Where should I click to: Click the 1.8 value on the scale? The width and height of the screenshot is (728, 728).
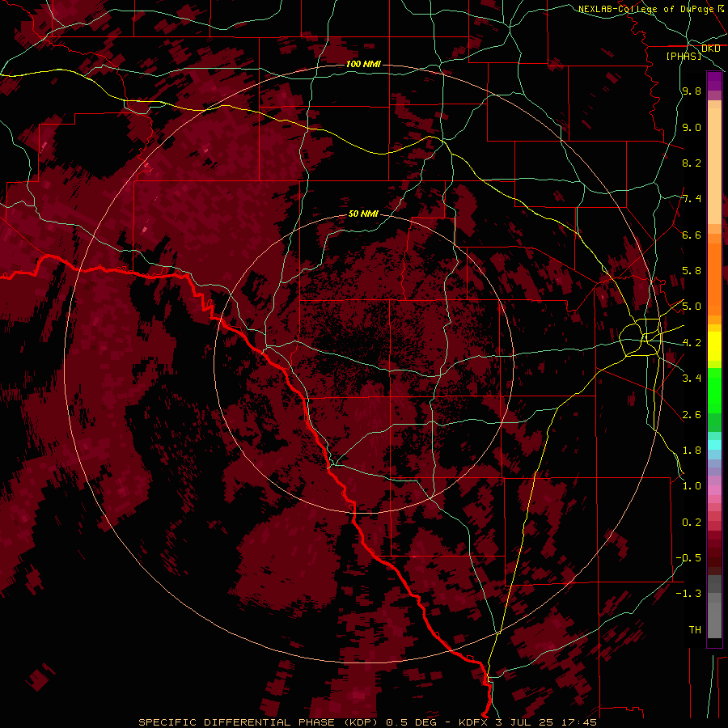coord(692,451)
